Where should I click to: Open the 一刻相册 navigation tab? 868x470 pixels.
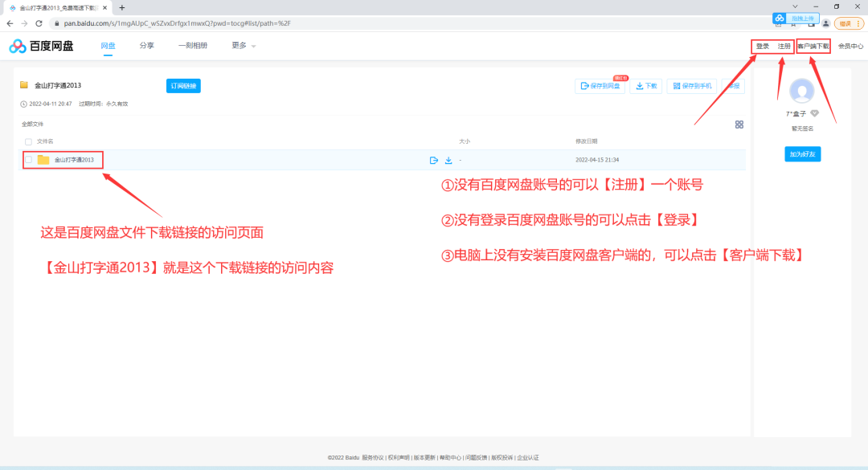tap(193, 46)
